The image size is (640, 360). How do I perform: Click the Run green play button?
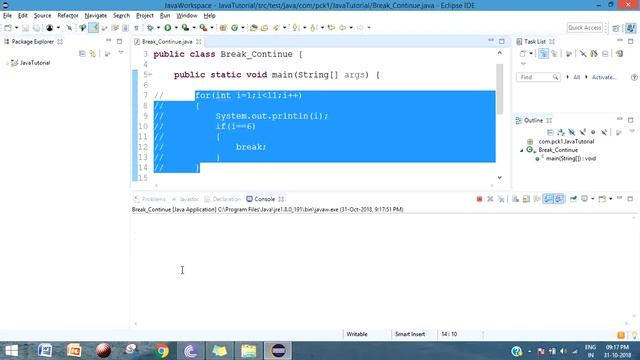click(x=167, y=28)
